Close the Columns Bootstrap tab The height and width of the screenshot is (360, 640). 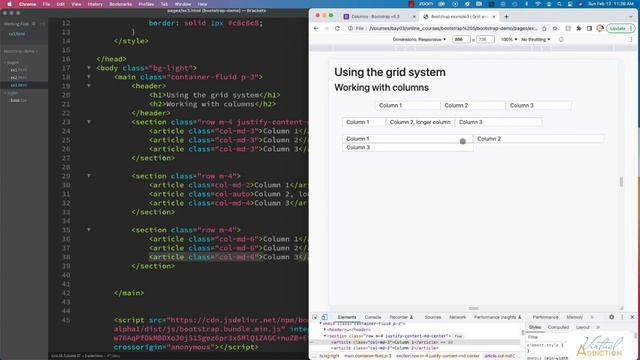[x=413, y=17]
